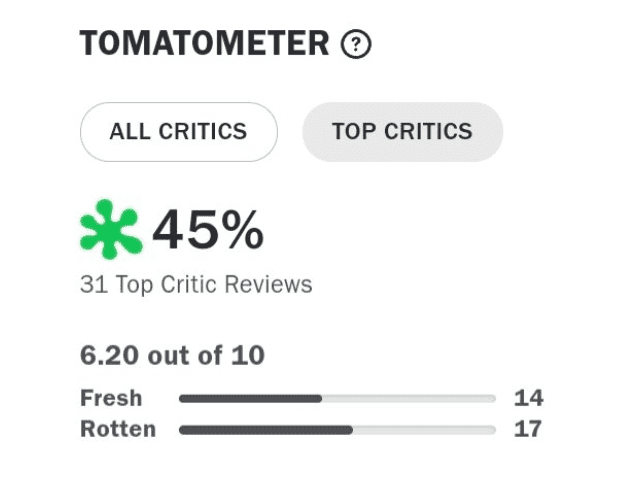Show reviews from all critics

tap(178, 132)
